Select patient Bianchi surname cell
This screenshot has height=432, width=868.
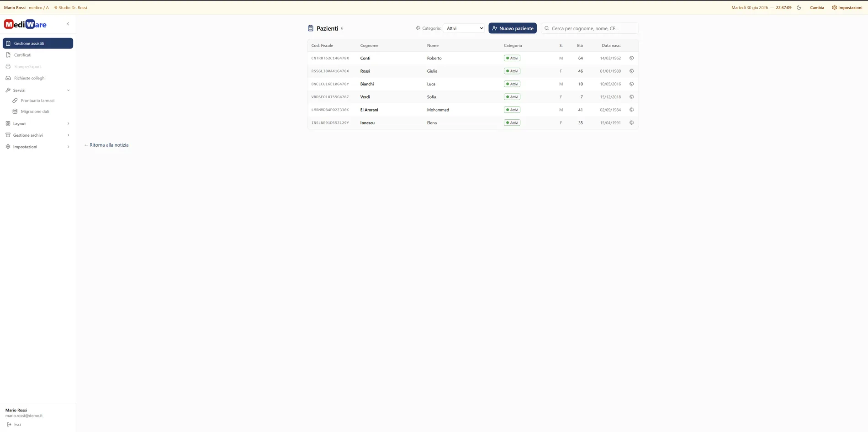(367, 84)
